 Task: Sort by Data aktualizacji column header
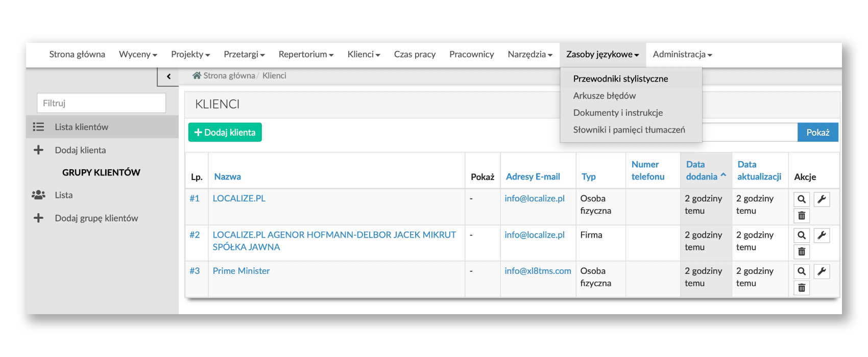pos(759,170)
